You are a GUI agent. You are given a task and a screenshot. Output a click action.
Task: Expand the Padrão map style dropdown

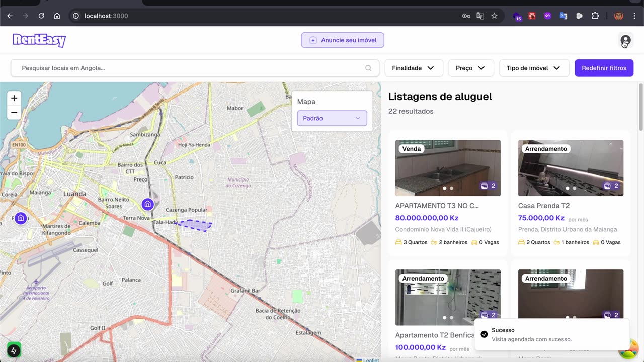point(332,118)
